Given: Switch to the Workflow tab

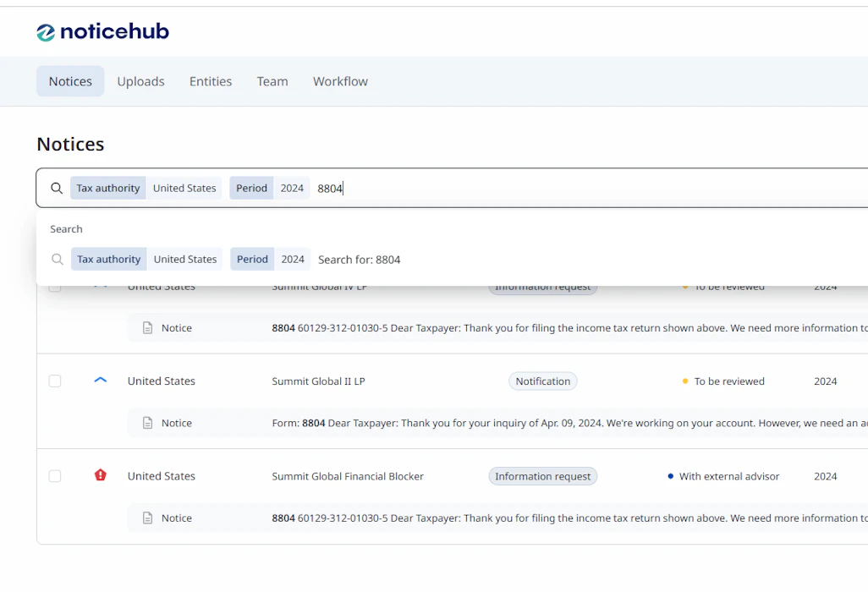Looking at the screenshot, I should pos(340,81).
